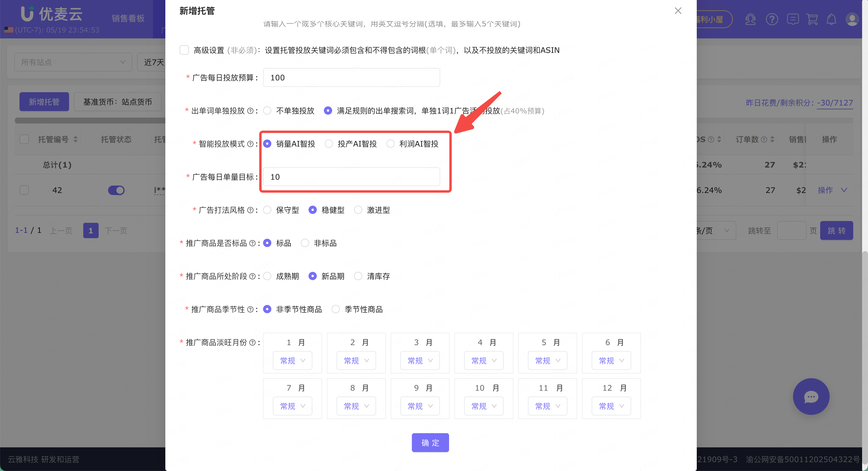This screenshot has height=471, width=868.
Task: Click the 跳转至 page number input
Action: [792, 230]
